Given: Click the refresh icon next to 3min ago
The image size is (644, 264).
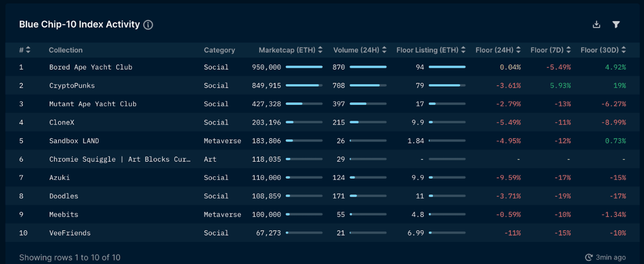Looking at the screenshot, I should click(589, 258).
